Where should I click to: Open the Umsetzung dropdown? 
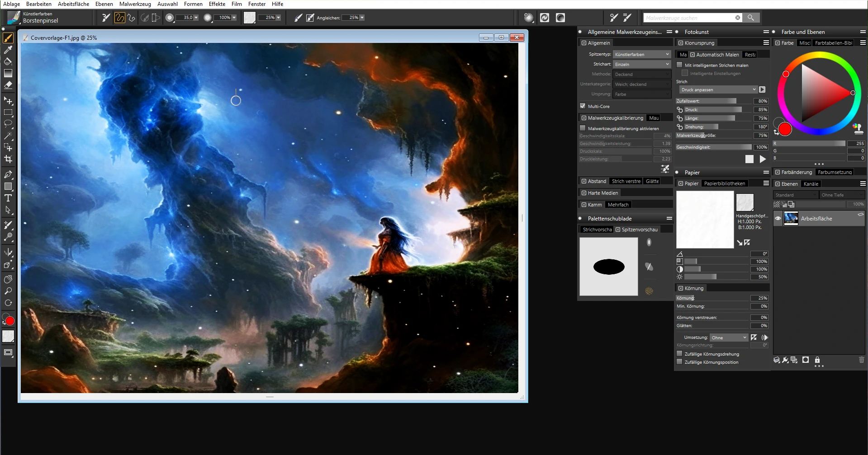tap(729, 338)
